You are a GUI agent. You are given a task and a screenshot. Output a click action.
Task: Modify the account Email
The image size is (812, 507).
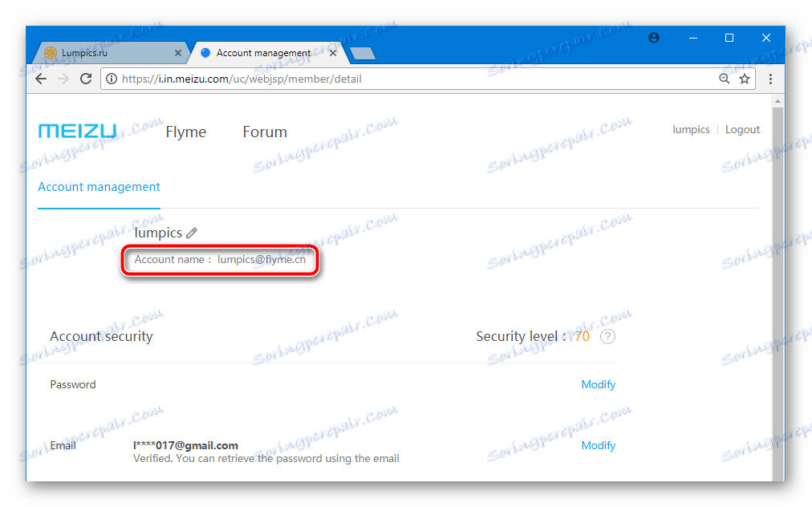[598, 445]
